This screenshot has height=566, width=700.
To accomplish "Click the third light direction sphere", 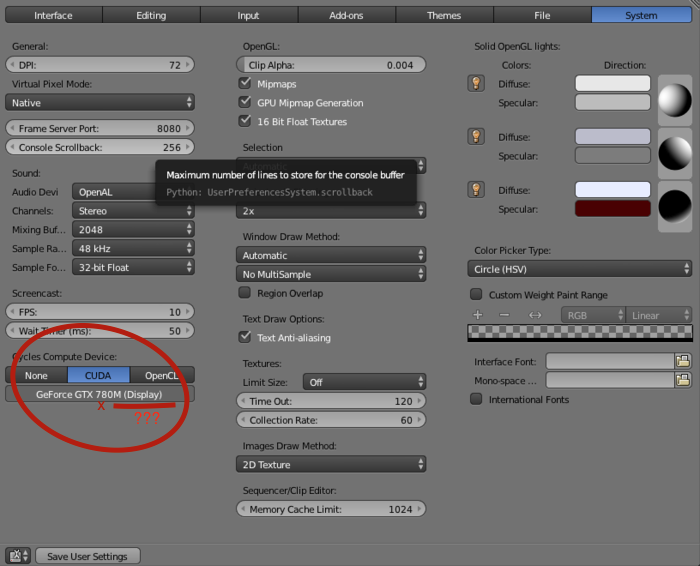I will pos(675,207).
